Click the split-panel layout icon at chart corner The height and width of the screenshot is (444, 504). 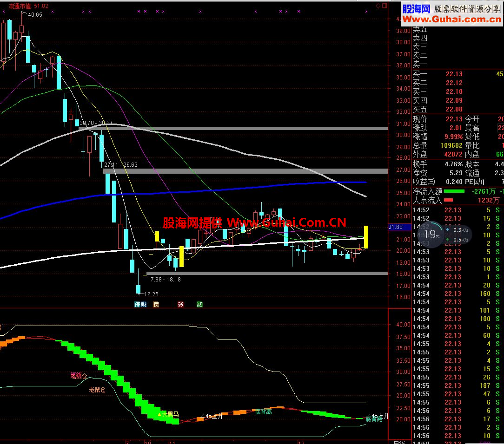385,6
